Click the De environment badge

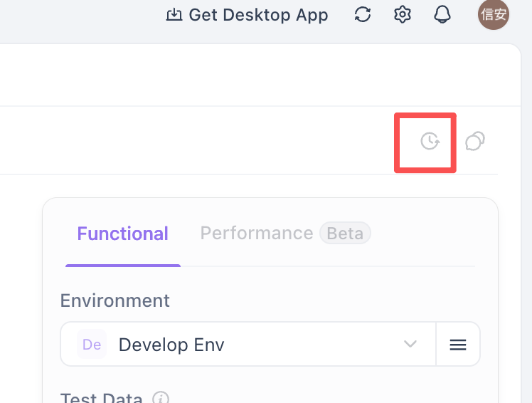tap(92, 345)
